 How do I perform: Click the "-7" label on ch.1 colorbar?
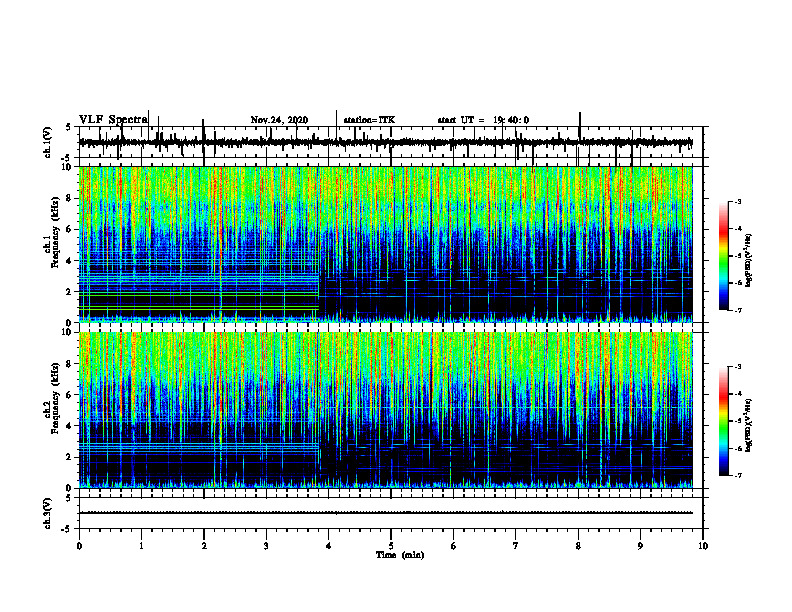click(x=738, y=310)
